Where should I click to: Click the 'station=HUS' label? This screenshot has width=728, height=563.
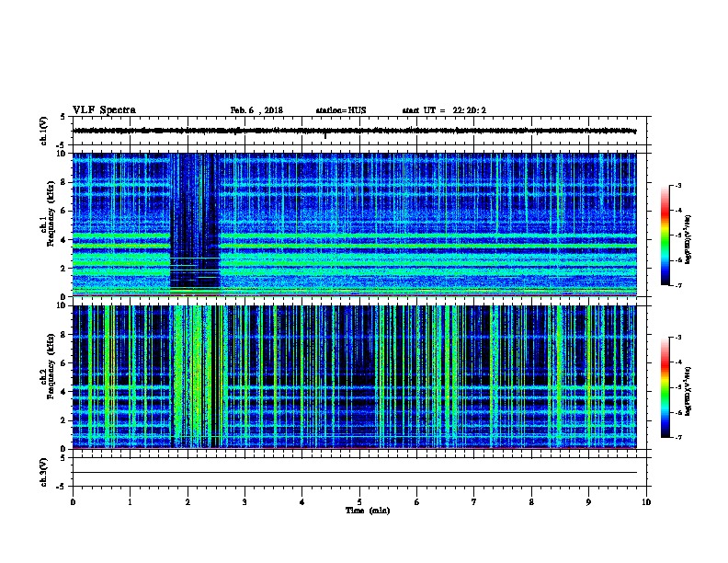[x=341, y=110]
